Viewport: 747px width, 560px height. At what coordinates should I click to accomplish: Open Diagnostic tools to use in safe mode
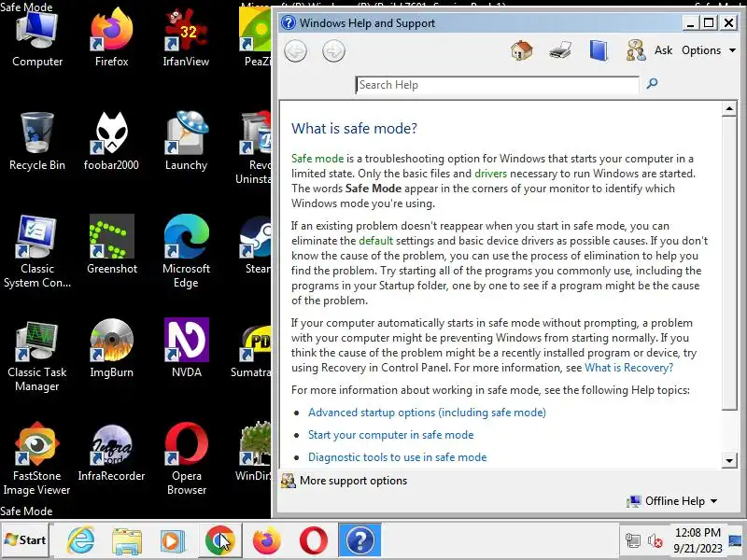click(398, 457)
